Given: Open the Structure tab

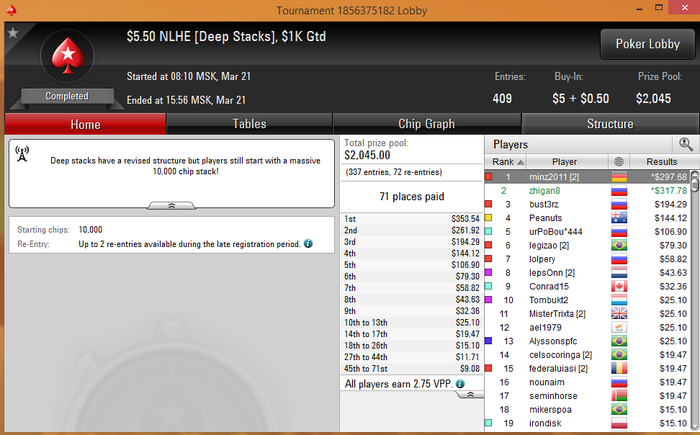Looking at the screenshot, I should (x=610, y=124).
